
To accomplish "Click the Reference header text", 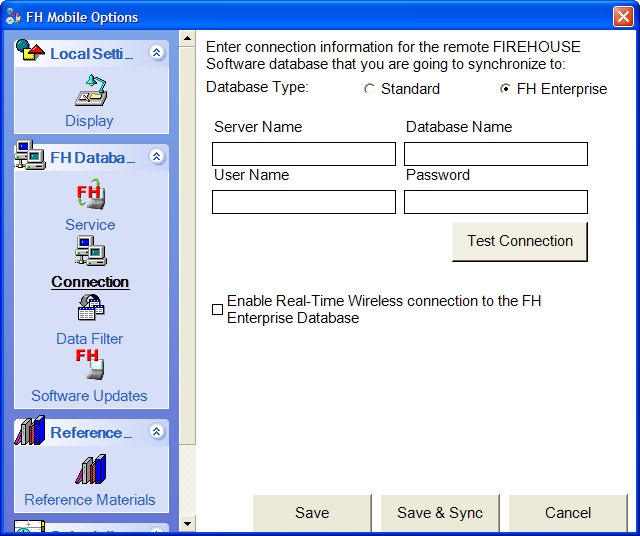I will 91,432.
